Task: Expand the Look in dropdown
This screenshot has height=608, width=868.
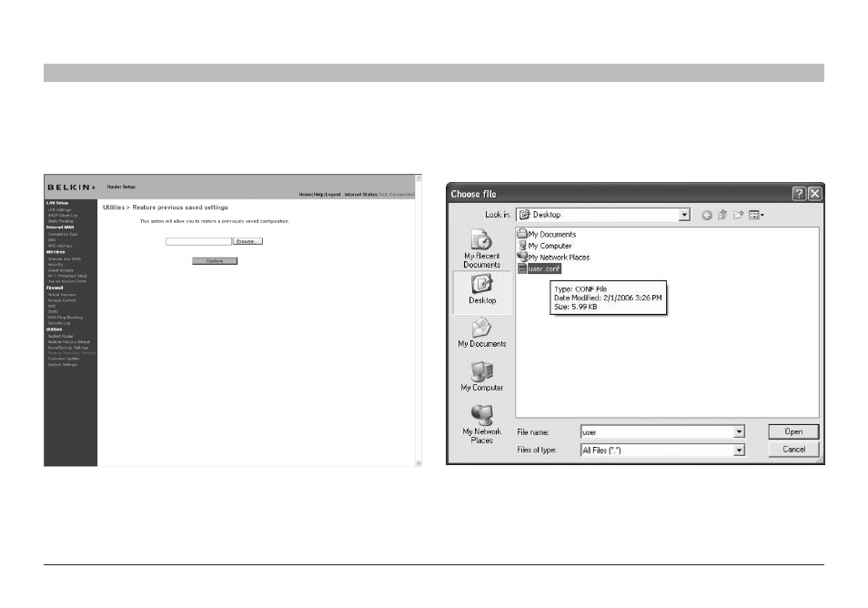Action: 684,215
